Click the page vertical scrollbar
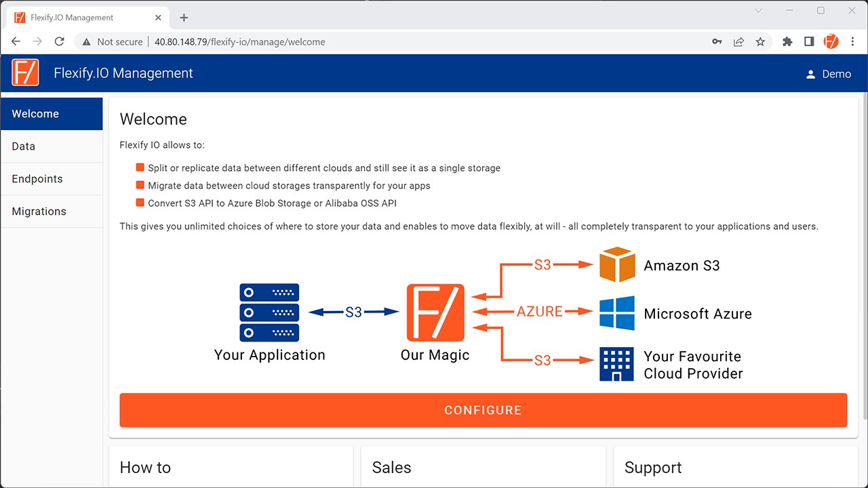868x488 pixels. coord(864,258)
